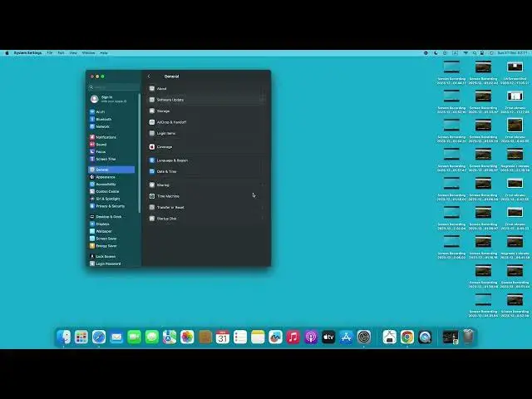
Task: Open Spotlight search from the menu bar
Action: pyautogui.click(x=475, y=53)
